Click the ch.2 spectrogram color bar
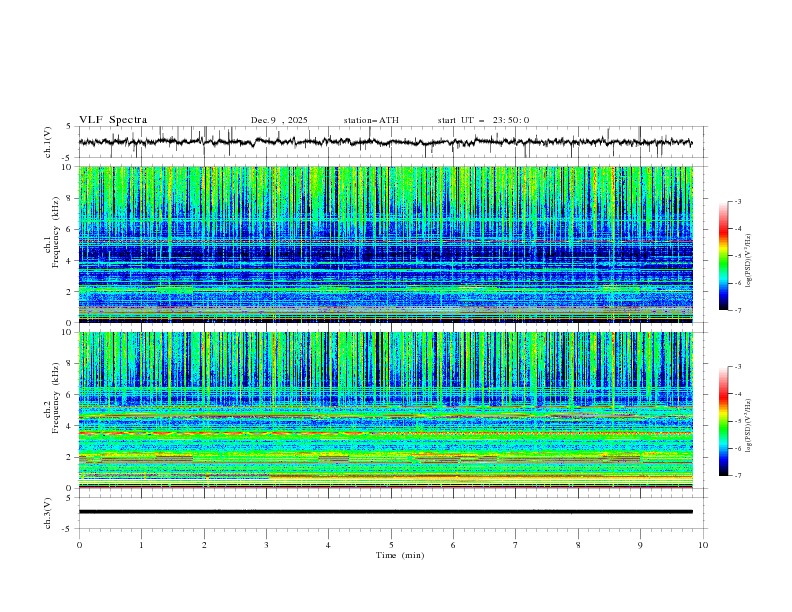The width and height of the screenshot is (792, 612). 723,421
